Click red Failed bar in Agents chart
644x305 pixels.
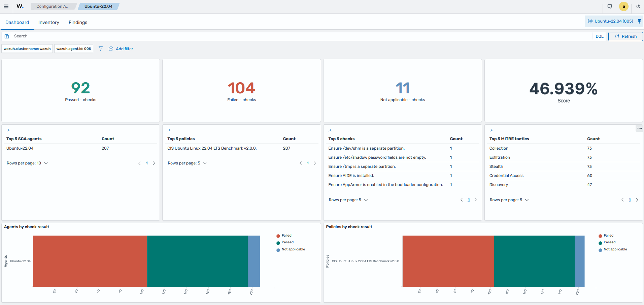point(90,261)
